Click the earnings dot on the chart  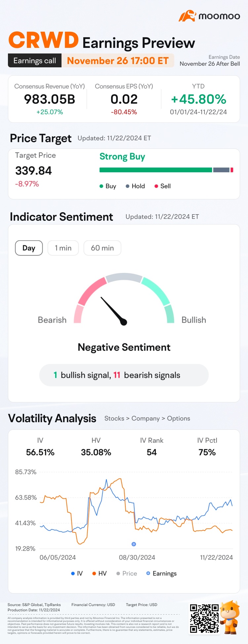pos(134,544)
